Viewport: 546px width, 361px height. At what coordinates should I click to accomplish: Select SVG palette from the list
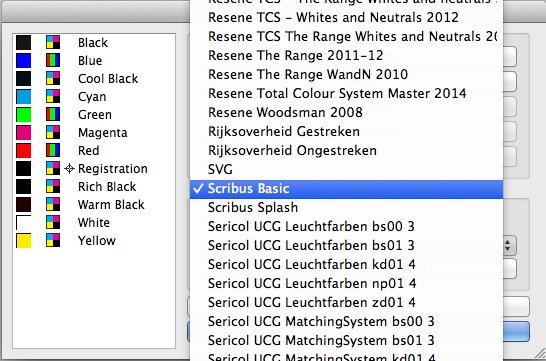pyautogui.click(x=346, y=170)
